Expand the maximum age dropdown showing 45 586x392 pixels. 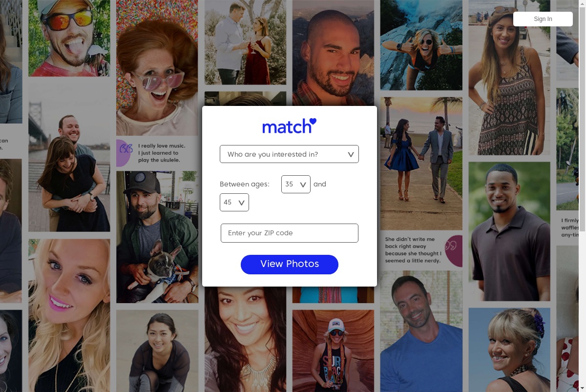click(234, 202)
